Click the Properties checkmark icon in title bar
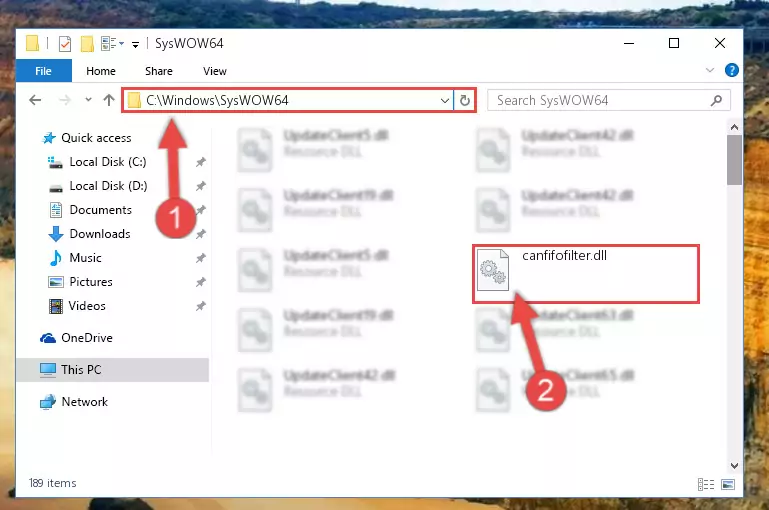 pos(65,44)
